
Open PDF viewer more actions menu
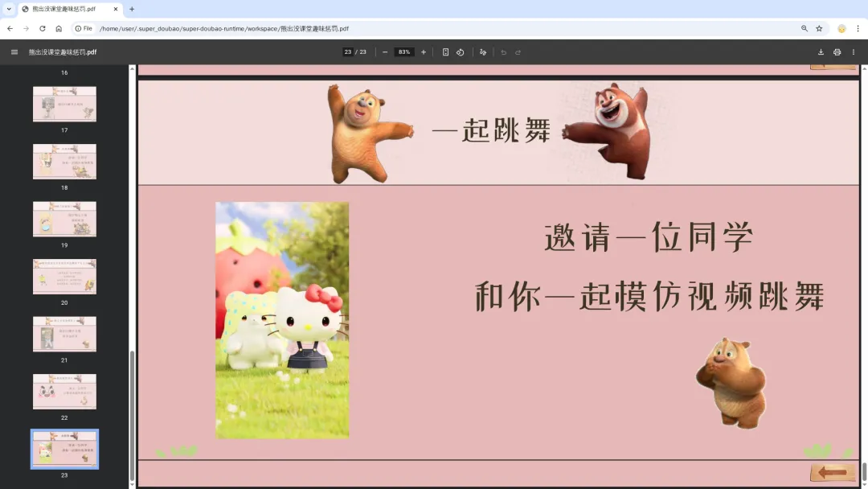click(x=853, y=52)
